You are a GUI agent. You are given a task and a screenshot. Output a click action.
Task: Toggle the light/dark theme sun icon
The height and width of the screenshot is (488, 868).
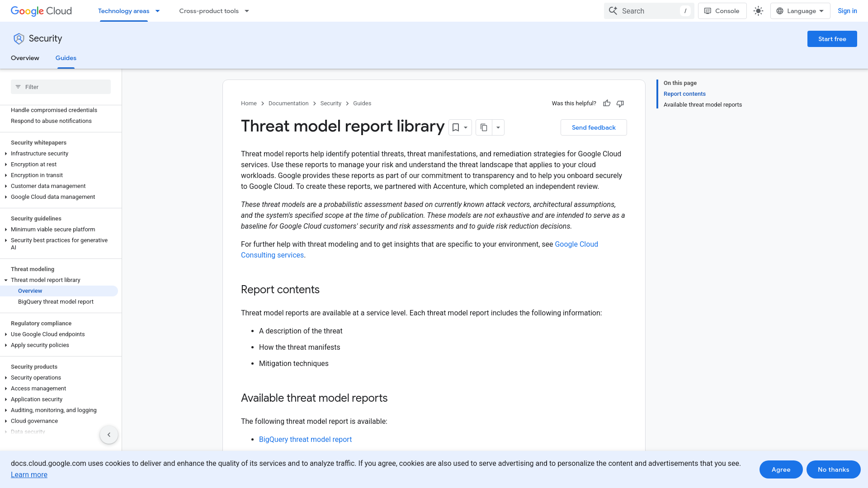click(758, 11)
